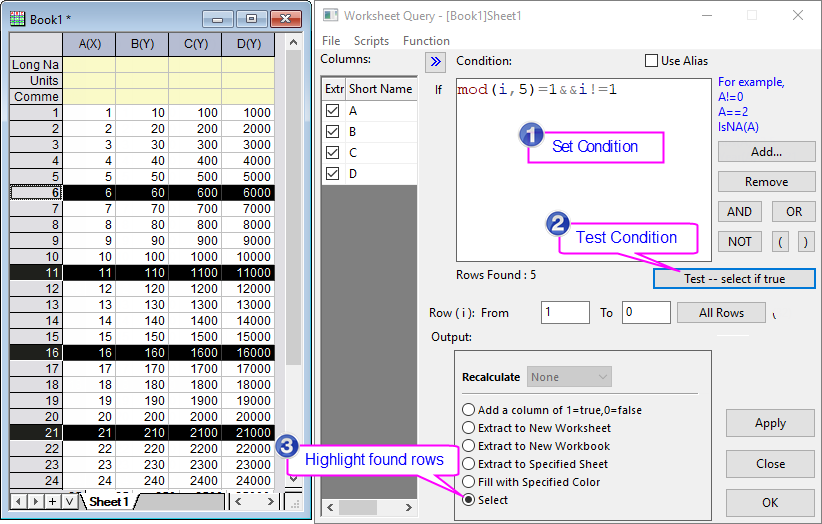Open the Scripts menu
The image size is (822, 524).
point(371,41)
